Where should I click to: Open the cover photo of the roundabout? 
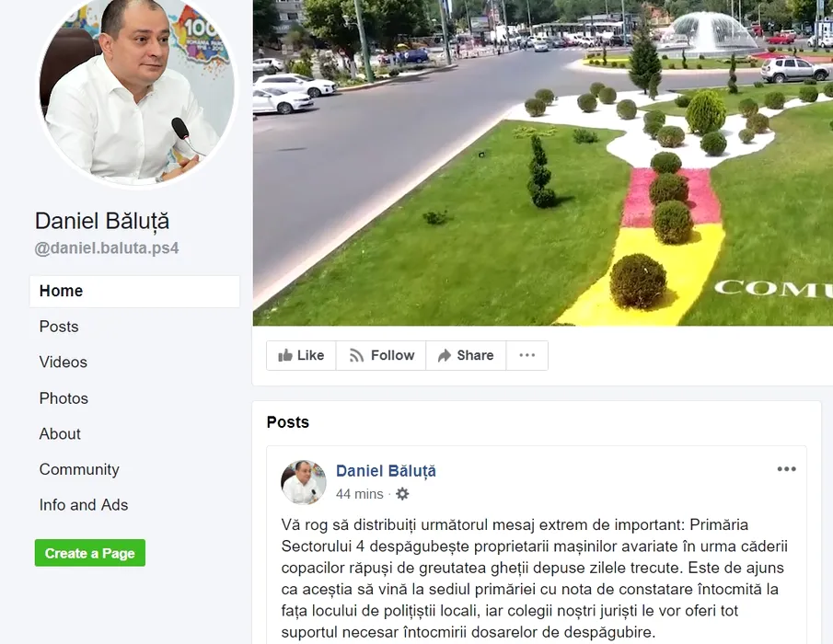543,163
